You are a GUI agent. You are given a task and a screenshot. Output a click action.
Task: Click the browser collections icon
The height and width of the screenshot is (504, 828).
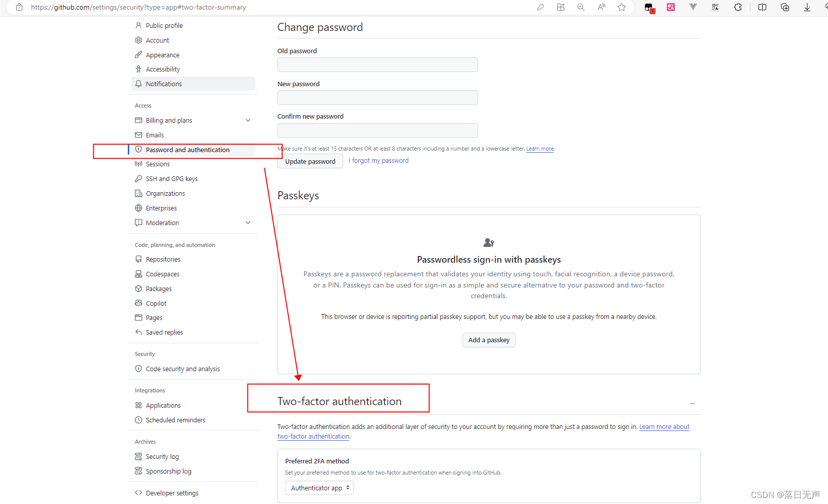pyautogui.click(x=785, y=7)
